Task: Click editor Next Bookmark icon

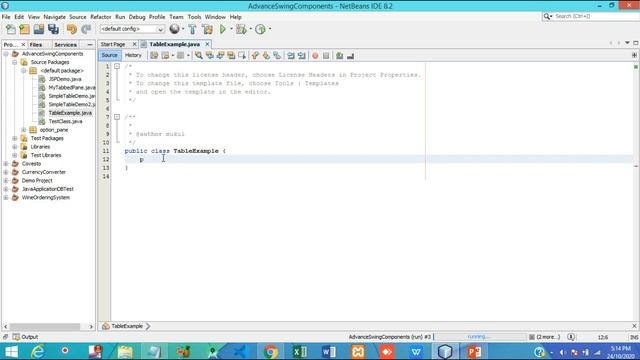Action: tap(266, 56)
